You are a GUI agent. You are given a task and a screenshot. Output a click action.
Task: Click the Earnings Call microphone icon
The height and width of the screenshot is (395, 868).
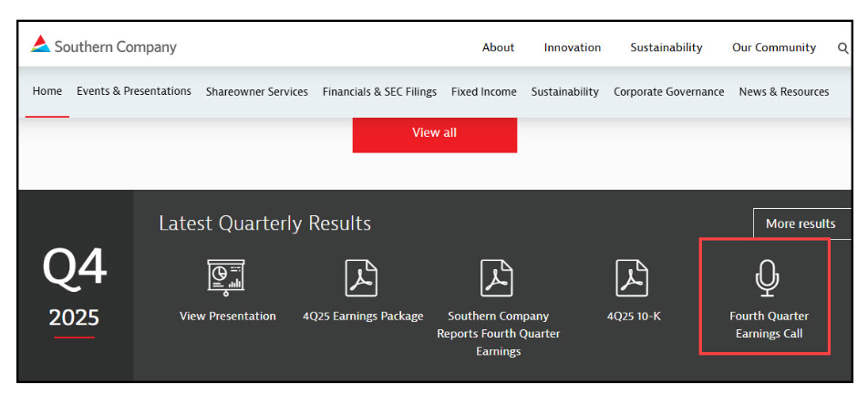(x=768, y=277)
